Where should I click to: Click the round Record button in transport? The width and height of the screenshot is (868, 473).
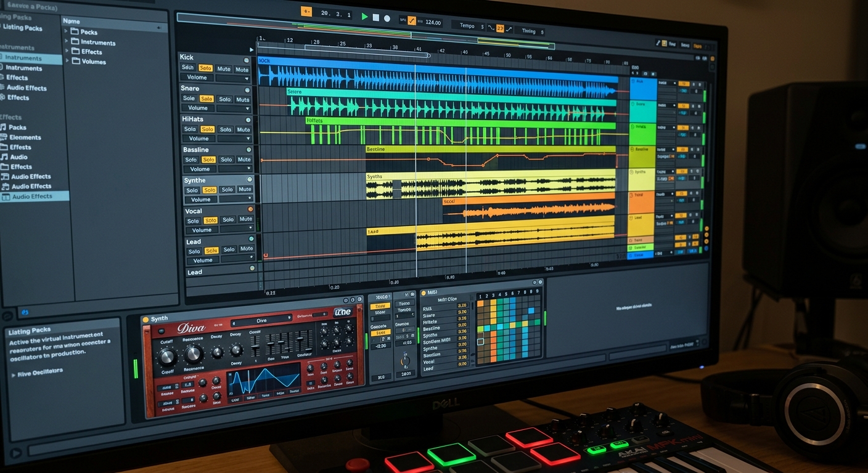(x=387, y=18)
